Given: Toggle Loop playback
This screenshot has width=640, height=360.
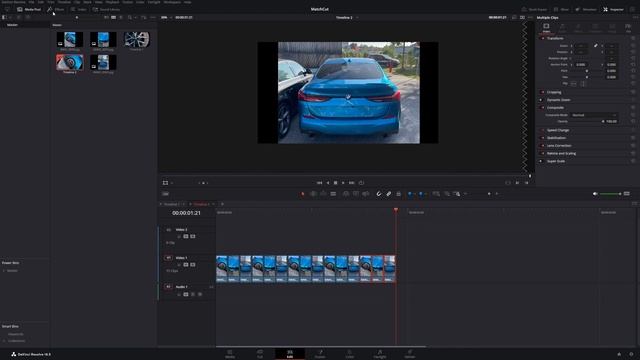Looking at the screenshot, I should coord(361,183).
